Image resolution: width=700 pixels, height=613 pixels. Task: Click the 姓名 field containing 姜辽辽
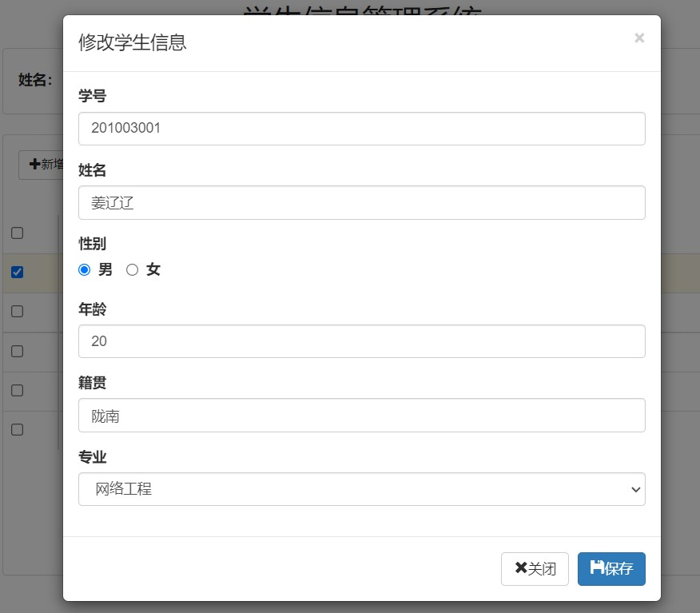click(361, 203)
